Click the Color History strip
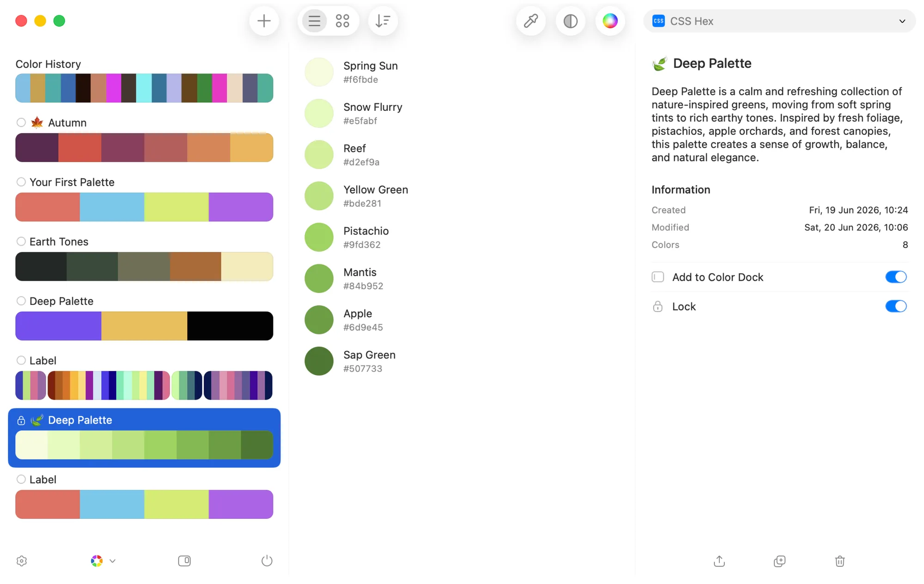 [144, 88]
